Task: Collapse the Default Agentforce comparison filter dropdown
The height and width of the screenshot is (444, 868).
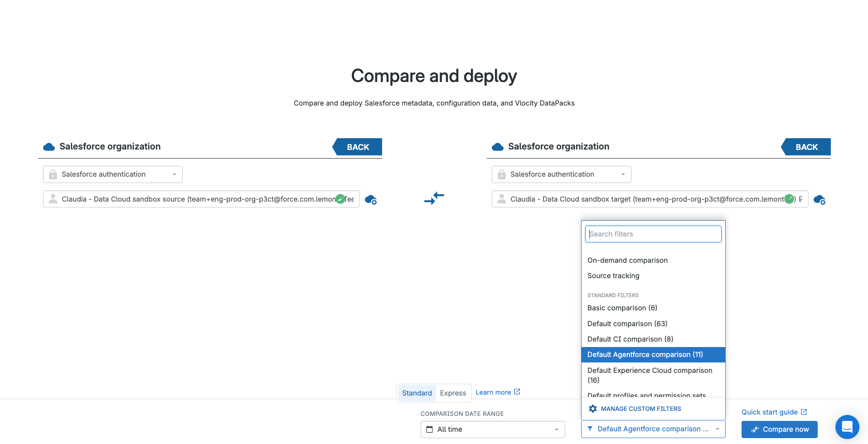Action: tap(653, 429)
